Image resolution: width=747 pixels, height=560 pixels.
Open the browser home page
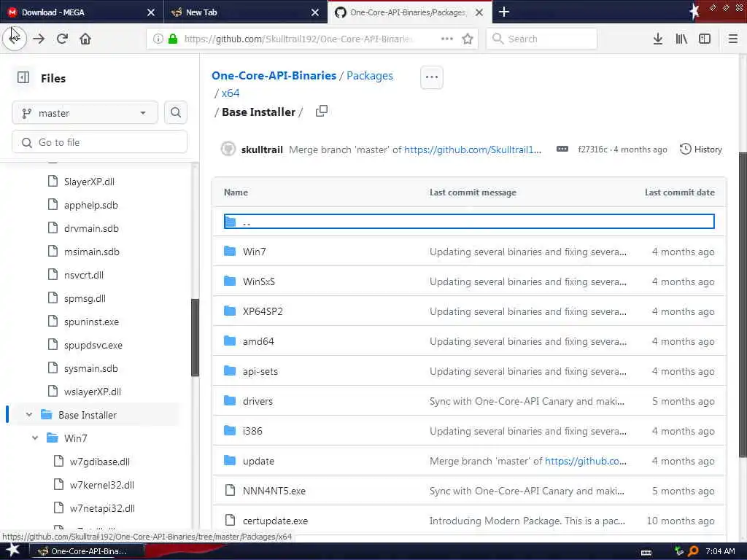(x=85, y=39)
